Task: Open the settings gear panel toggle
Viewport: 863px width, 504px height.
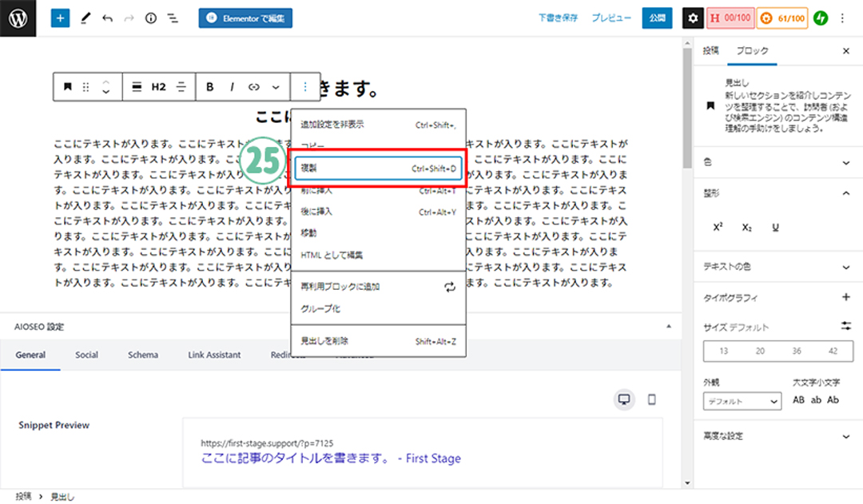Action: click(x=693, y=18)
